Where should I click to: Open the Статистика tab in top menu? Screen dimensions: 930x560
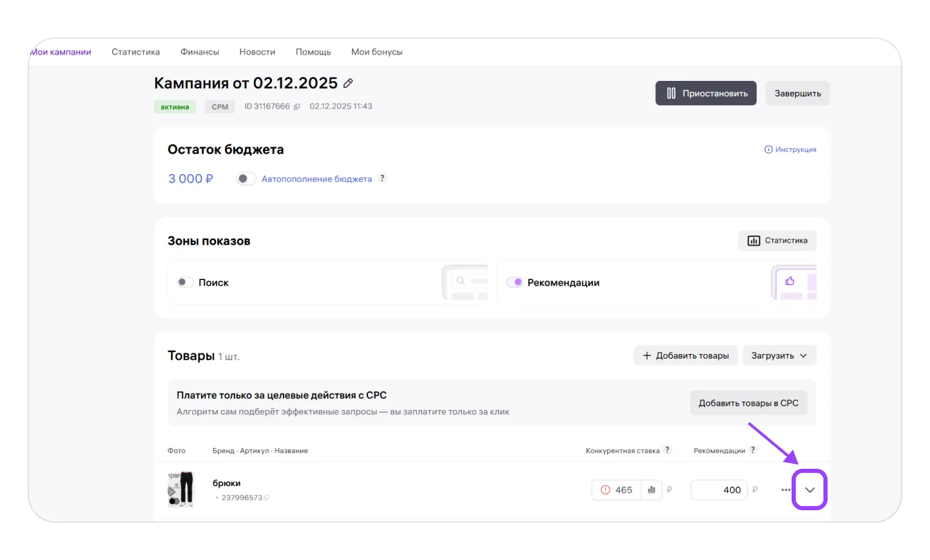(136, 52)
